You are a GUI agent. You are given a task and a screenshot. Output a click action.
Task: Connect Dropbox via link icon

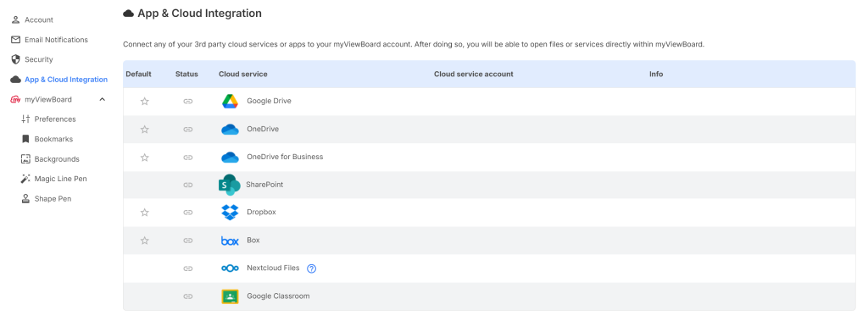pyautogui.click(x=187, y=213)
